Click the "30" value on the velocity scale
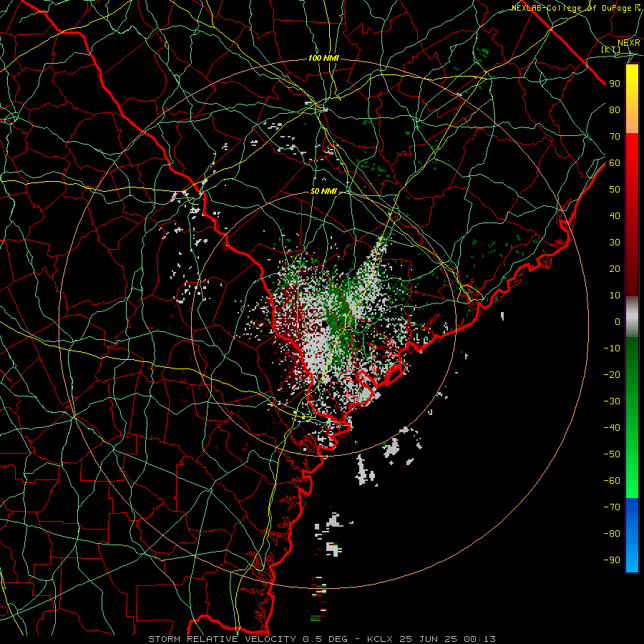 click(615, 243)
